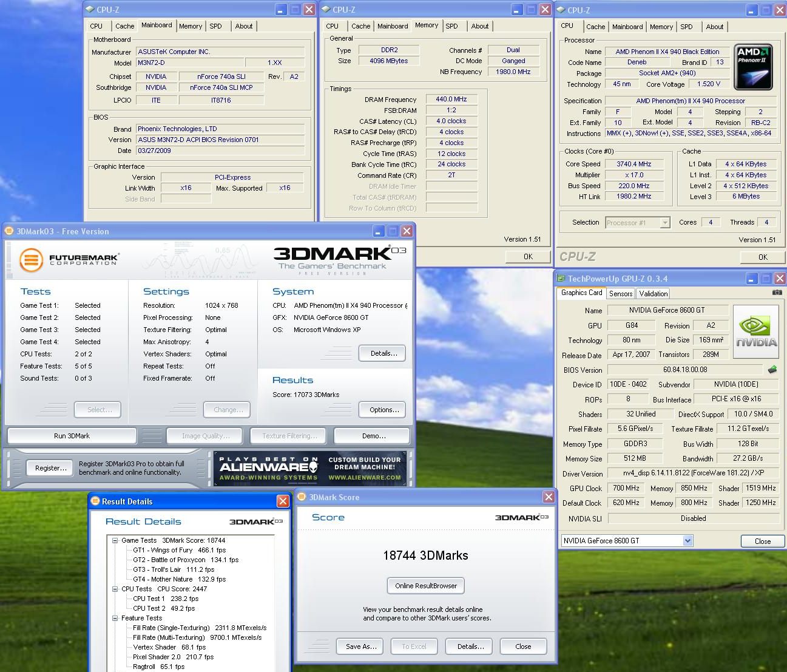This screenshot has width=787, height=672.
Task: Click the 3DMark Score title bar icon
Action: coord(302,497)
